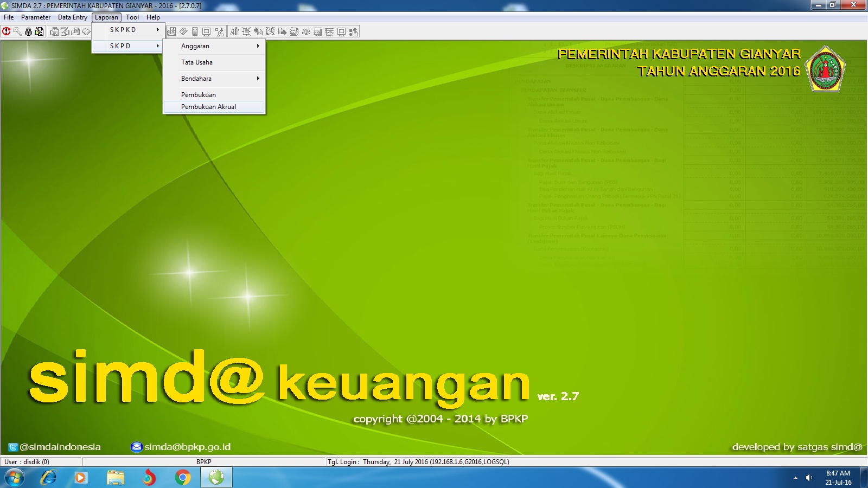Click the open book icon in the toolbar
This screenshot has width=868, height=488.
(306, 31)
